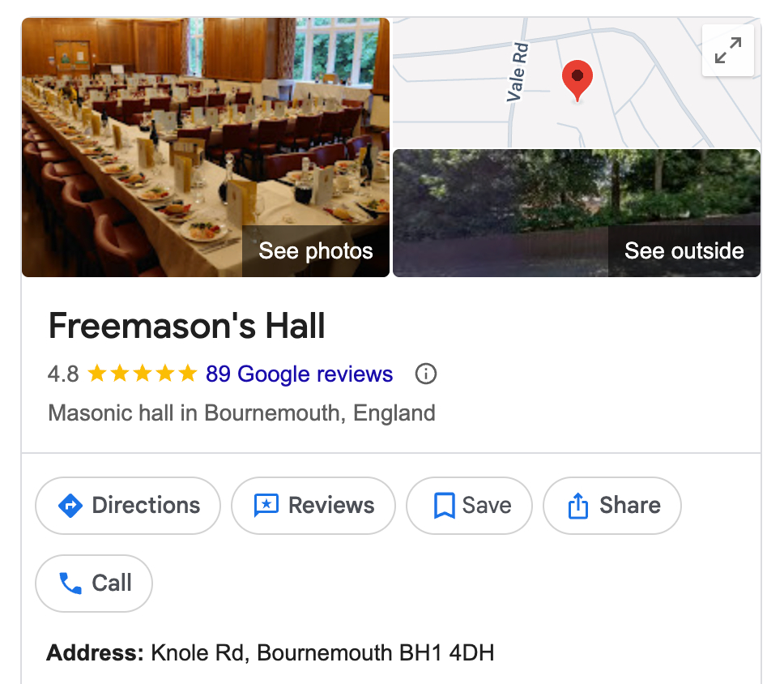Open the See outside street view
This screenshot has height=684, width=784.
pos(684,250)
